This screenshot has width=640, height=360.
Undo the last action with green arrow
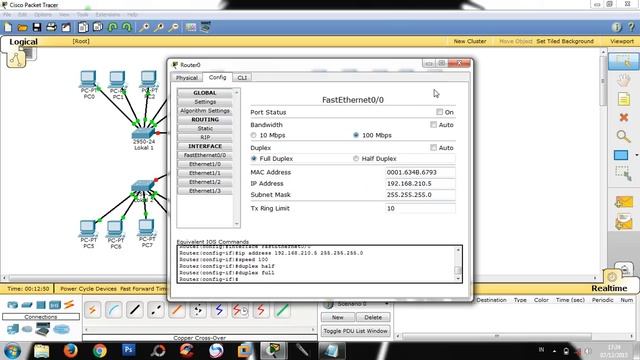(x=112, y=27)
